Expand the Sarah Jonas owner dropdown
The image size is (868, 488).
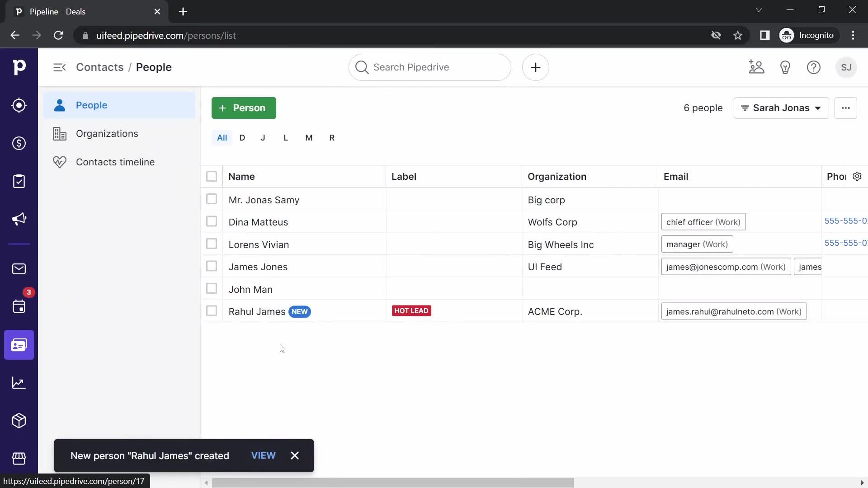tap(781, 108)
